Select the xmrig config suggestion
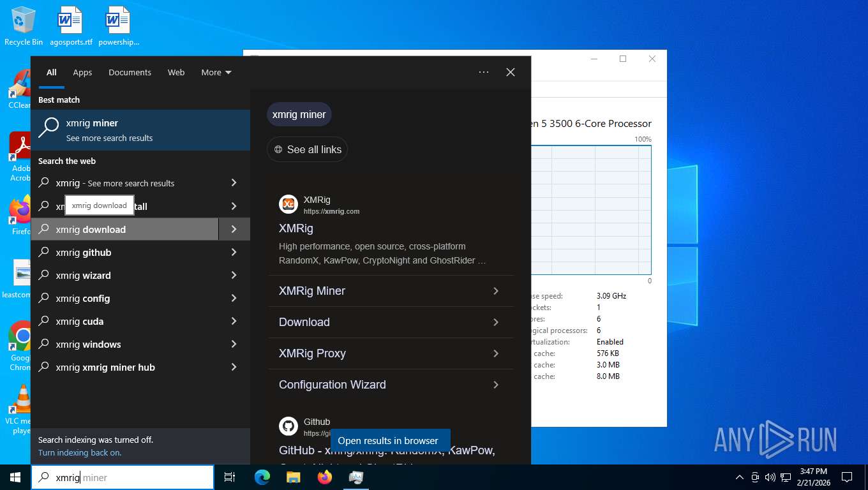This screenshot has width=868, height=490. (x=125, y=298)
